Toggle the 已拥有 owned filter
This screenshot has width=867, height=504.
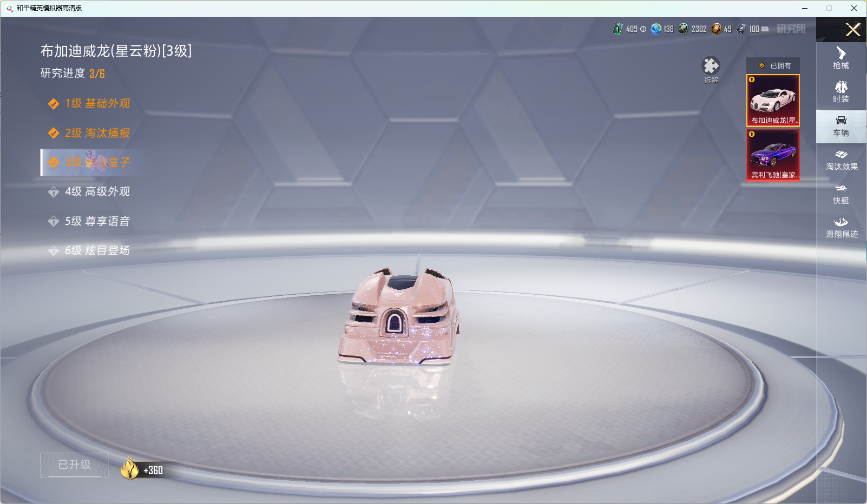pos(773,65)
